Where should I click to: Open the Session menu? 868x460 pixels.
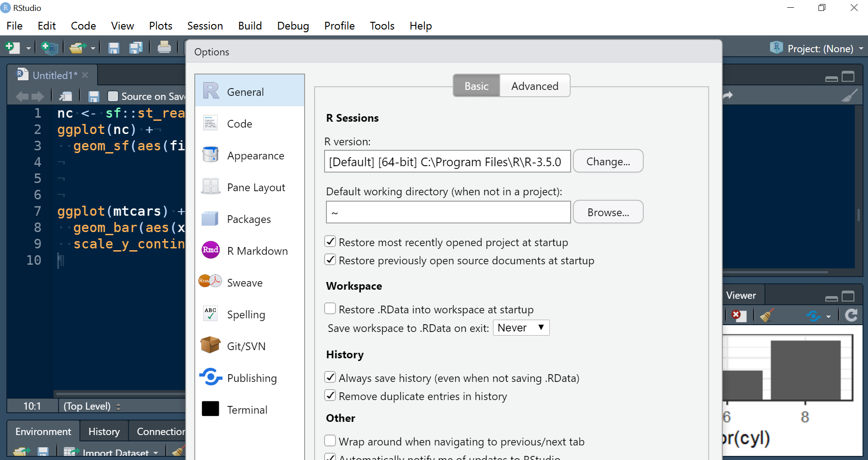click(205, 26)
